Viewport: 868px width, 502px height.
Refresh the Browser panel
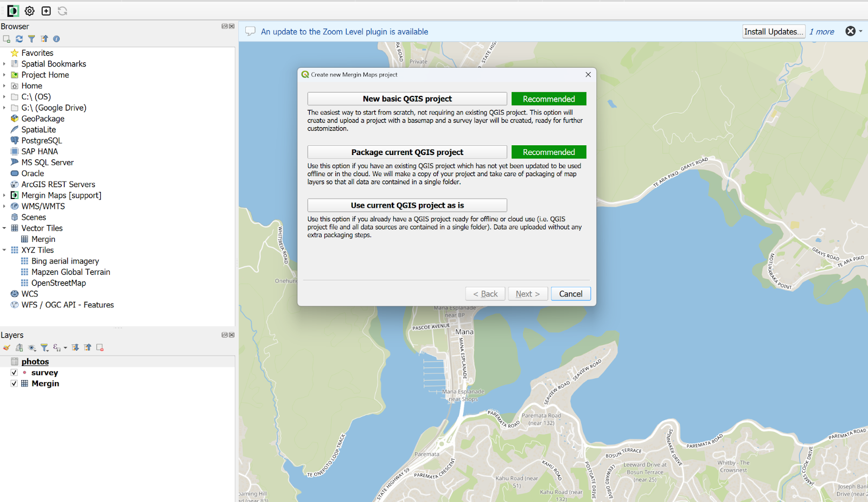(19, 39)
